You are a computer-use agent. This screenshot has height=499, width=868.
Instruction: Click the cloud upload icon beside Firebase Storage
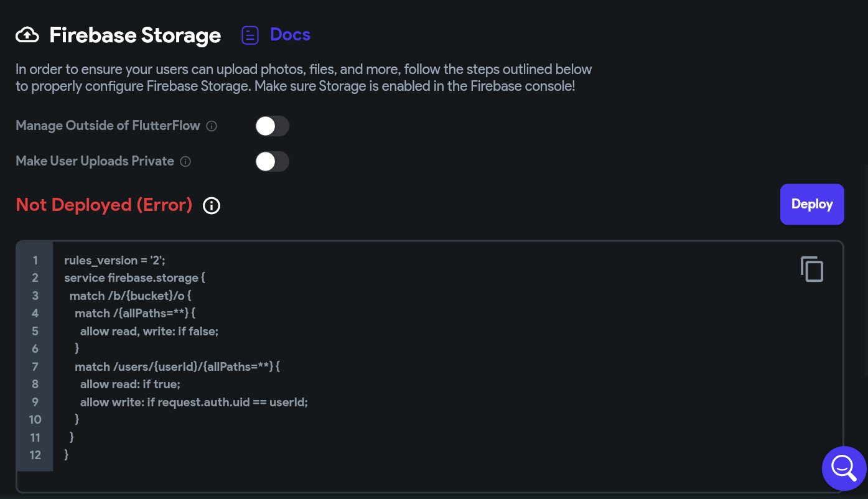27,35
